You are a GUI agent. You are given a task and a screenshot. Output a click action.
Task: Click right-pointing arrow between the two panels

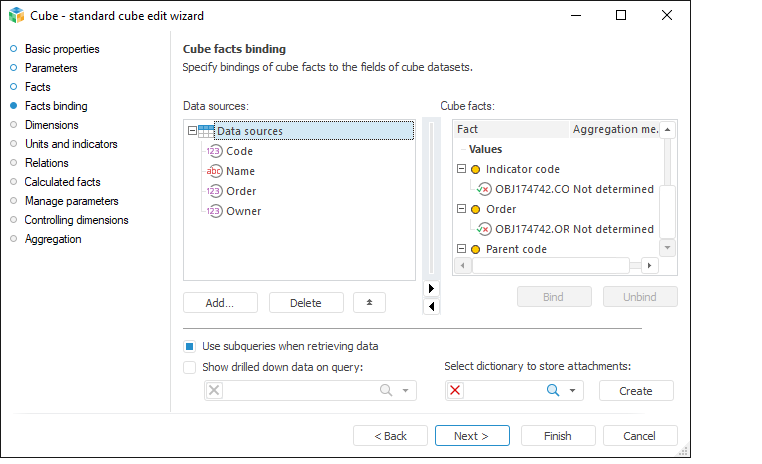click(x=431, y=288)
